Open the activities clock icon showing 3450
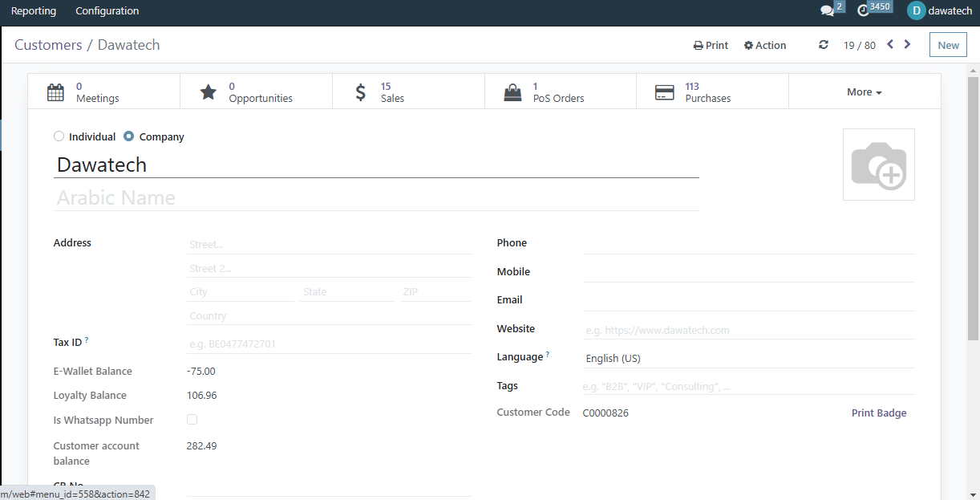The height and width of the screenshot is (500, 980). point(864,11)
